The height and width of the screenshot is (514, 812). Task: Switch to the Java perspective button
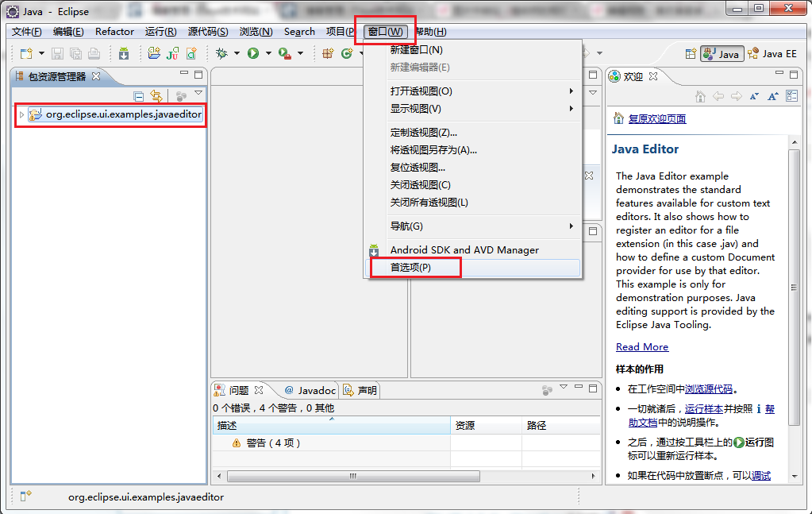(x=722, y=54)
